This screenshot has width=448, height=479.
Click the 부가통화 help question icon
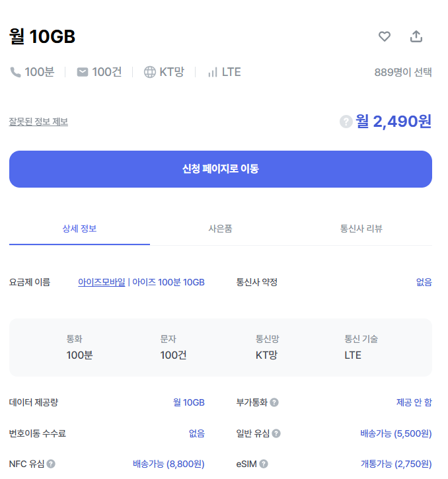274,402
